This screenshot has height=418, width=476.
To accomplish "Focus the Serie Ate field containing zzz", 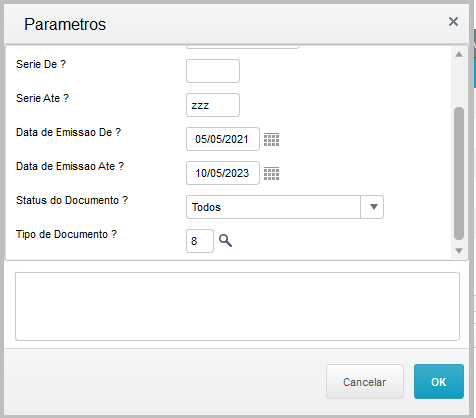I will pyautogui.click(x=213, y=105).
